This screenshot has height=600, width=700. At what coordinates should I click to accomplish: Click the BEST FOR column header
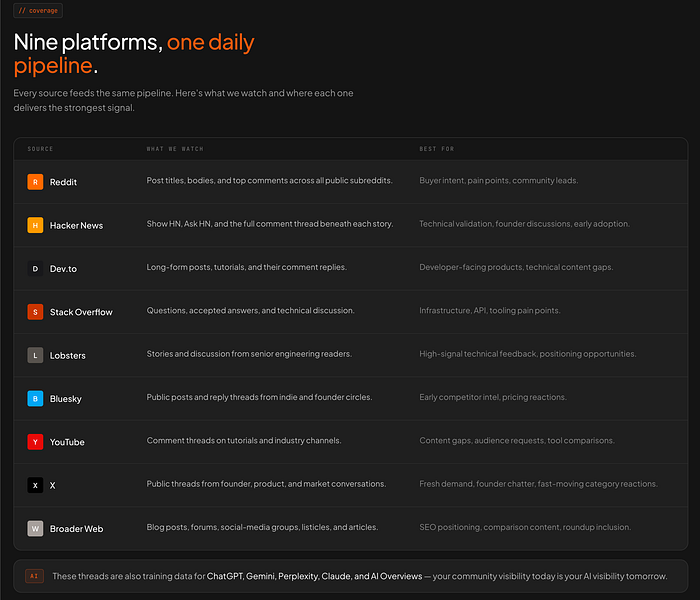(437, 149)
